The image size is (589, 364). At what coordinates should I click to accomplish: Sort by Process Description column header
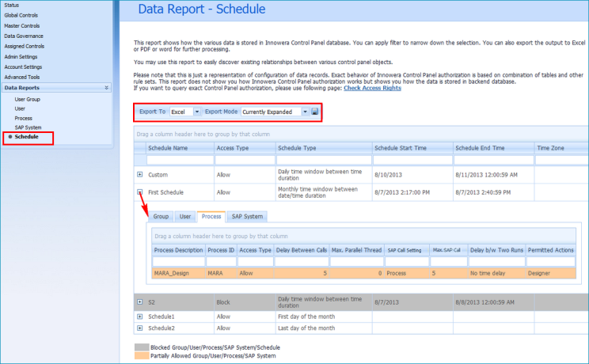click(x=178, y=250)
